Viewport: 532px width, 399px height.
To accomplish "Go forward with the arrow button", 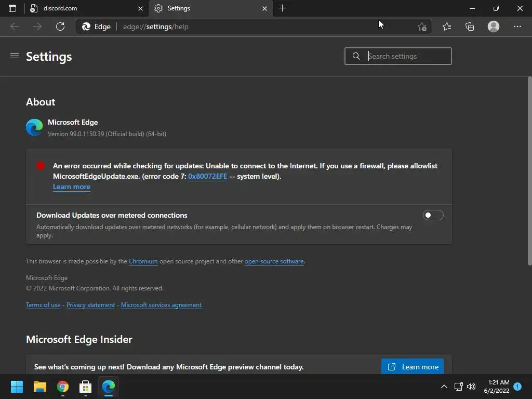I will [37, 26].
